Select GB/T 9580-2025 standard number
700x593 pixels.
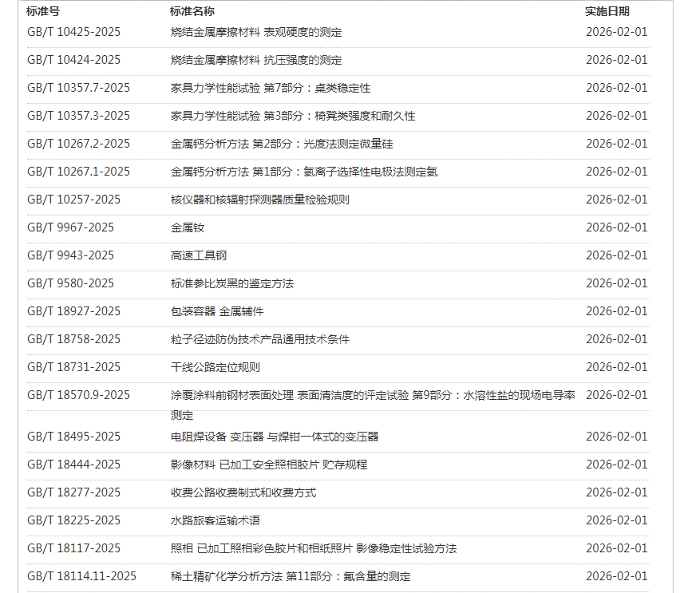click(70, 283)
